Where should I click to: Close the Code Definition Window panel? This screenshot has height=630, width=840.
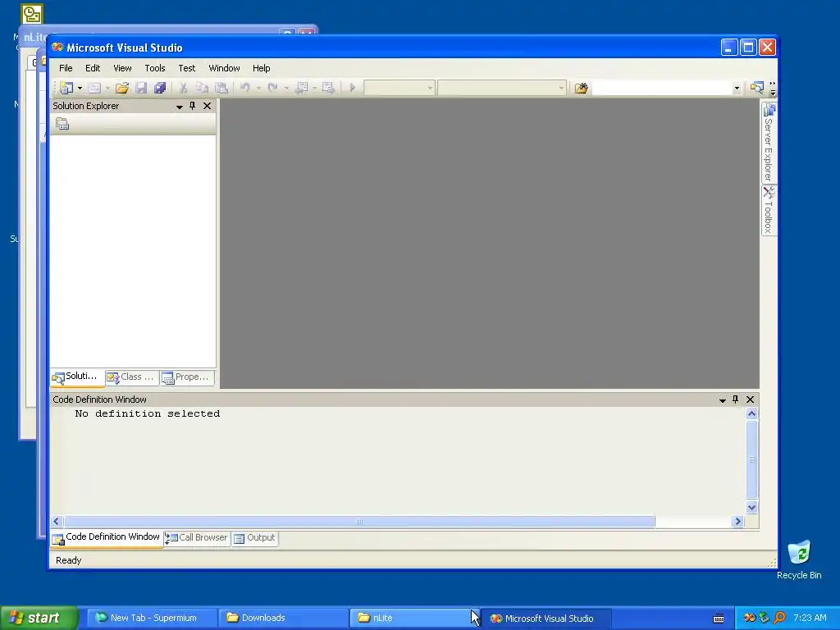pos(750,399)
